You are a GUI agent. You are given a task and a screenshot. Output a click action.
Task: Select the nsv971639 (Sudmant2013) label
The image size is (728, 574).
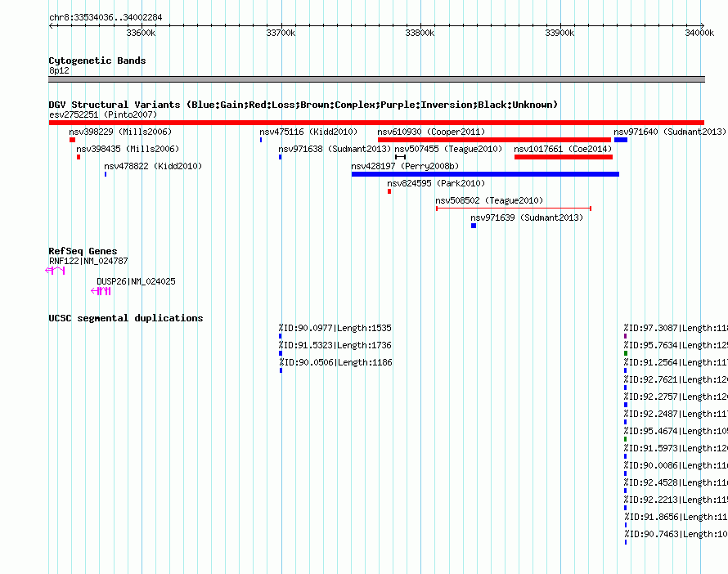[527, 217]
